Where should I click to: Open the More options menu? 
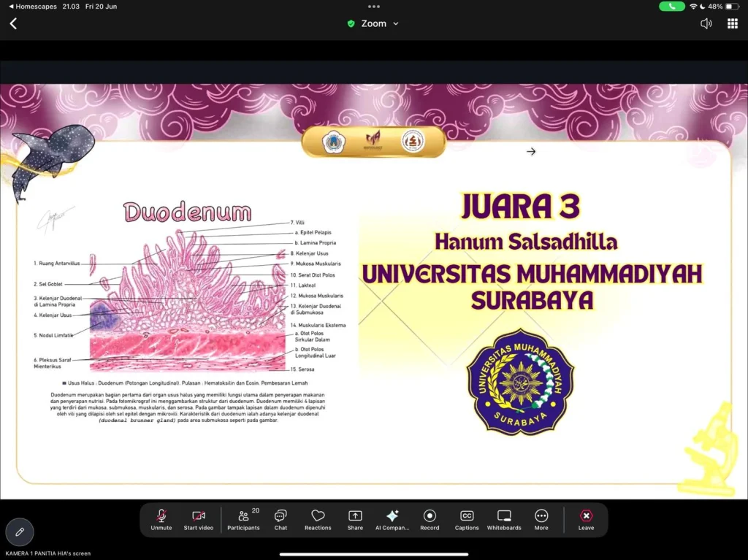[541, 518]
